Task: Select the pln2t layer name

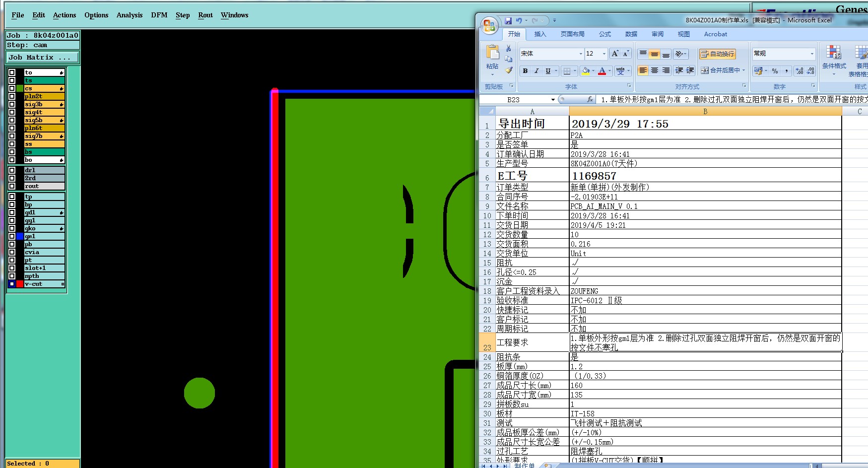Action: click(45, 96)
